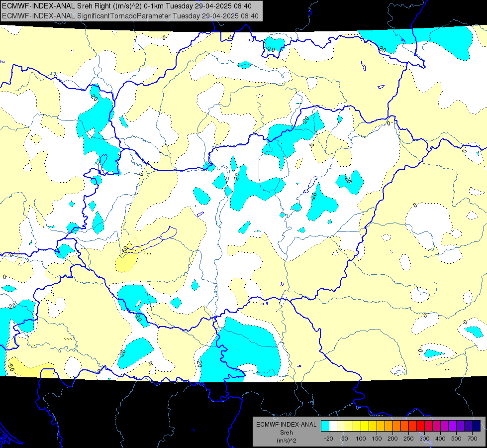
Task: Click the legend label '500'
Action: click(456, 439)
